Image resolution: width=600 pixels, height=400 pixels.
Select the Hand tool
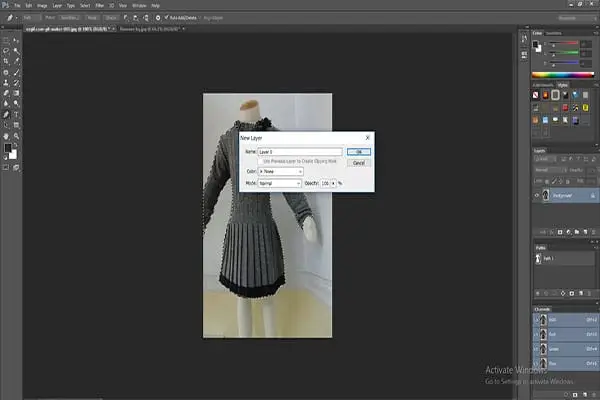[x=6, y=136]
